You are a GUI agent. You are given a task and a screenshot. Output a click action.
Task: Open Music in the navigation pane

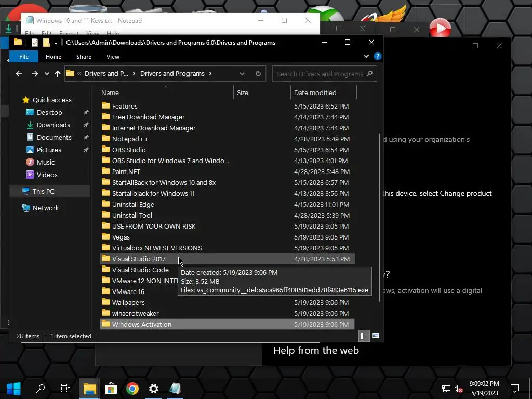[46, 162]
